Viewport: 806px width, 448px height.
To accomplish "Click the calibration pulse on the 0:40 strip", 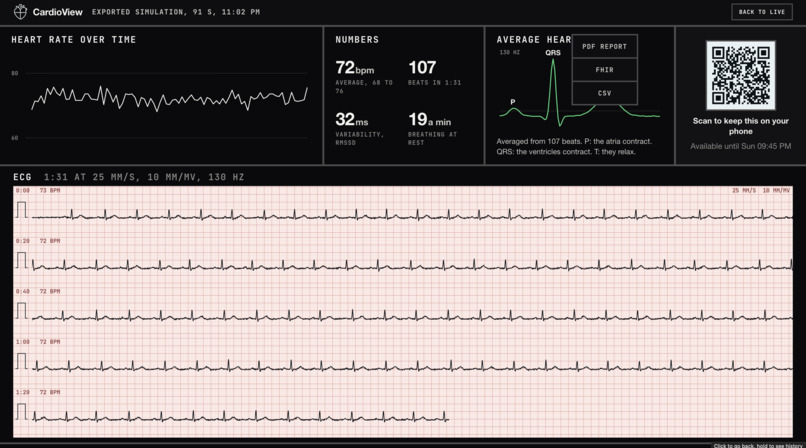I will click(x=21, y=310).
